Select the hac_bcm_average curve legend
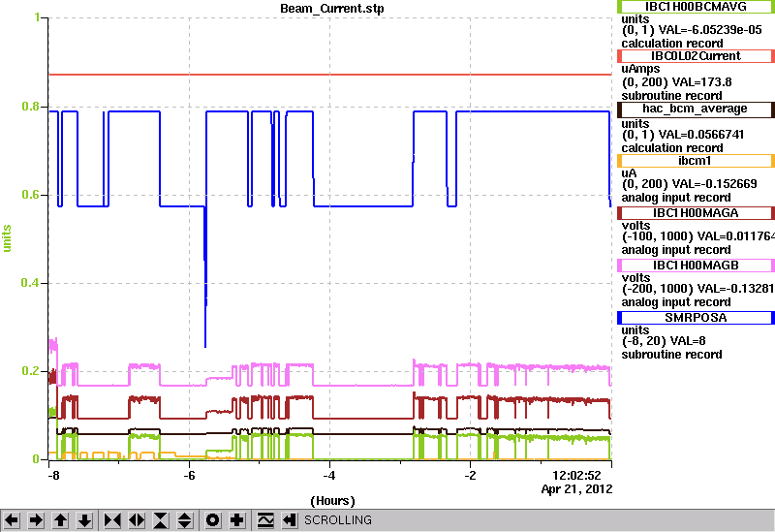The height and width of the screenshot is (532, 775). 696,110
